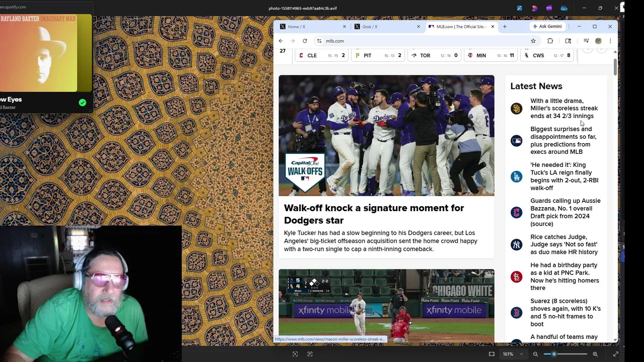The image size is (644, 362).
Task: Open the Chrome three-dot menu
Action: pyautogui.click(x=610, y=41)
